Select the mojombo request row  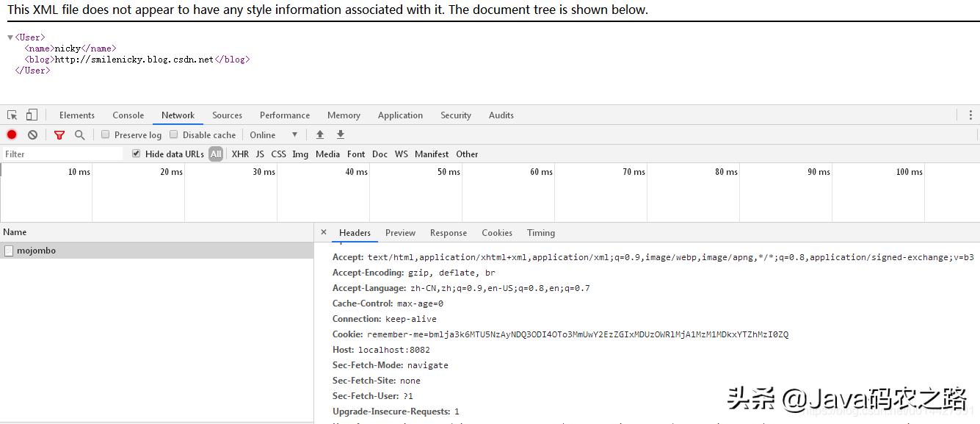(37, 251)
